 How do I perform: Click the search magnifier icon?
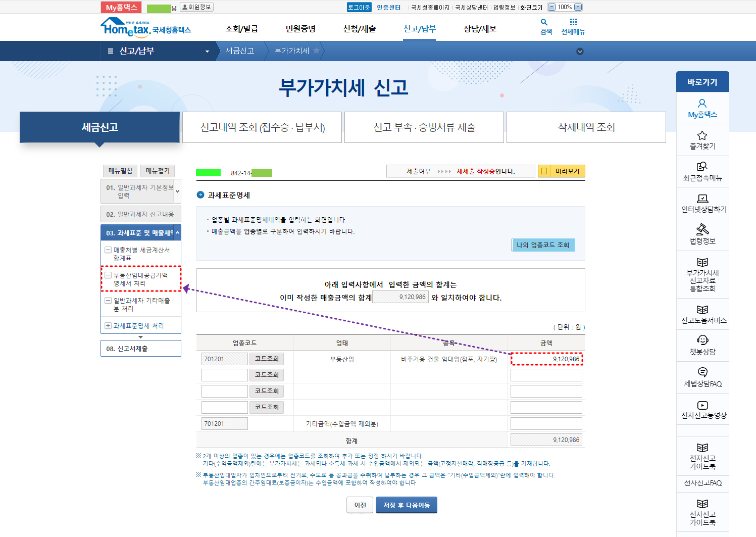tap(544, 22)
